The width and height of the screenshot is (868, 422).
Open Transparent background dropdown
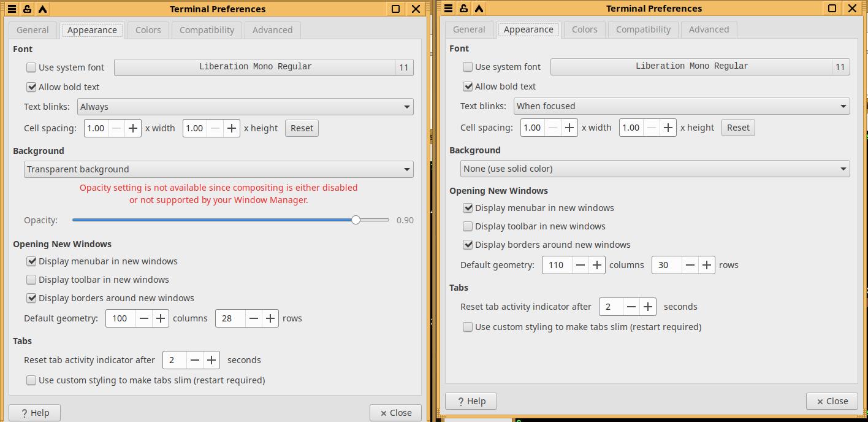click(x=219, y=169)
